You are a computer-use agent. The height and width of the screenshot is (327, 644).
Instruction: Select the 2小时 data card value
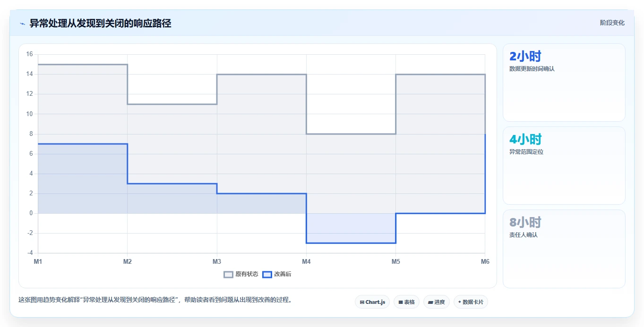(525, 56)
